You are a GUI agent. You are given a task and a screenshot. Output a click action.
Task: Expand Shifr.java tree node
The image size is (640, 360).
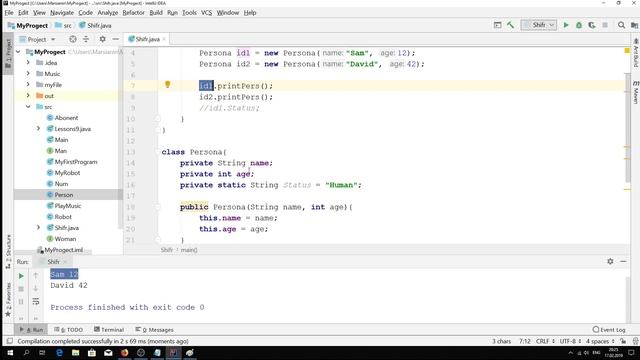tap(38, 228)
